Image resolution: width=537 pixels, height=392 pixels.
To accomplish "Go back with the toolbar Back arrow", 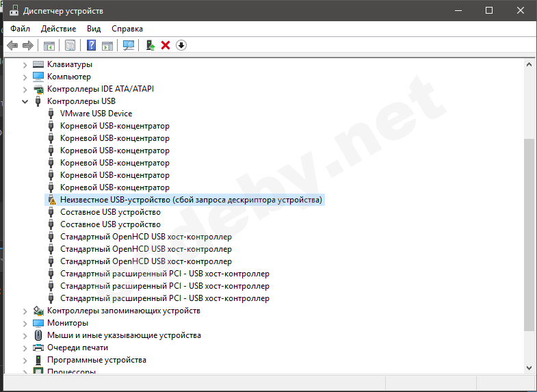I will pyautogui.click(x=12, y=45).
